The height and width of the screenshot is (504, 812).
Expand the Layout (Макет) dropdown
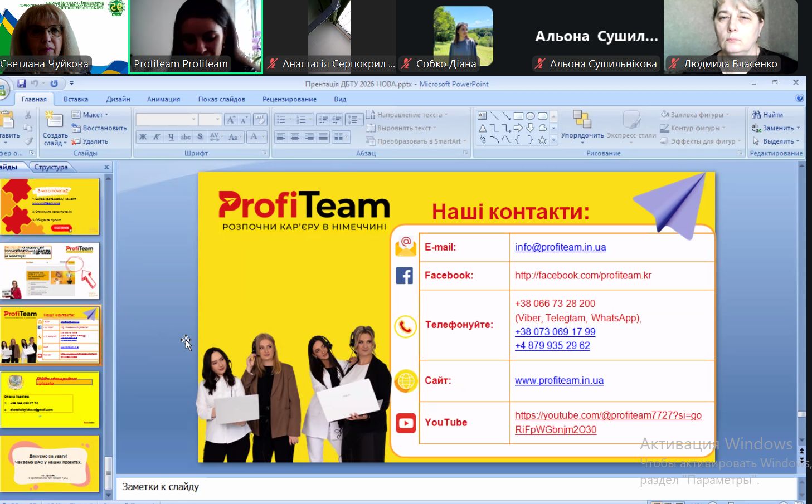click(106, 115)
